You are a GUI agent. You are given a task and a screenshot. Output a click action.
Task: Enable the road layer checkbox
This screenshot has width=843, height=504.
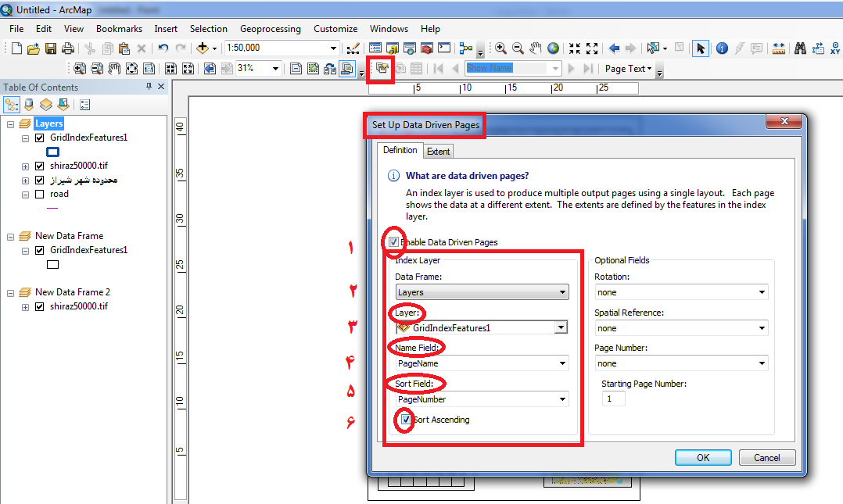(39, 194)
